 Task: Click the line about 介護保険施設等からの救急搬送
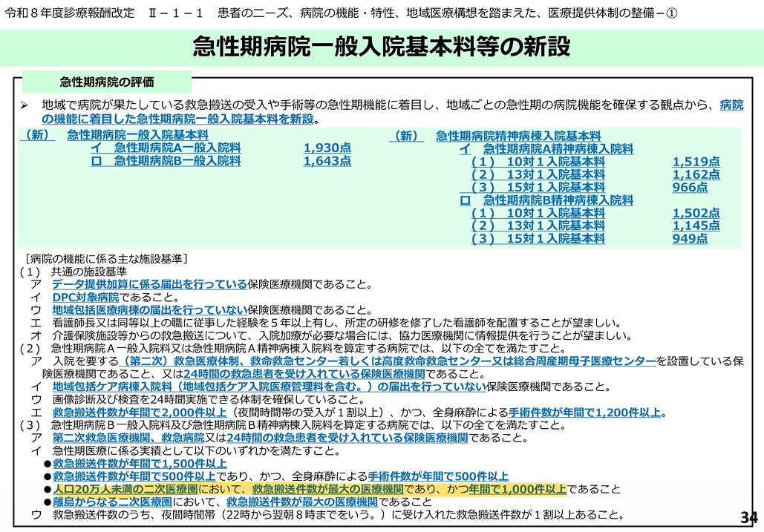tap(331, 336)
